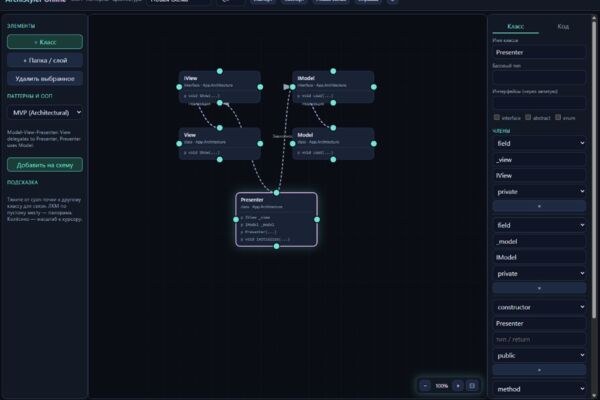Click the class name input containing Presenter
The width and height of the screenshot is (600, 400).
[x=539, y=52]
